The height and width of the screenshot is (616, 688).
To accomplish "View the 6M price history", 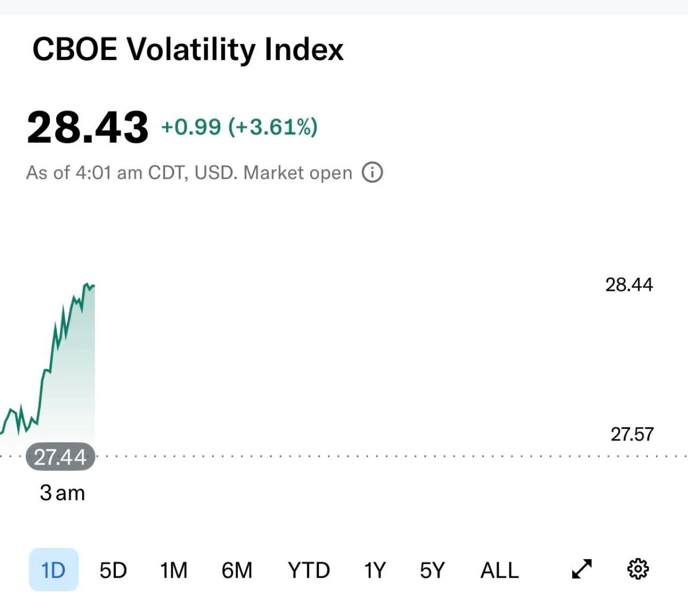I will coord(237,570).
